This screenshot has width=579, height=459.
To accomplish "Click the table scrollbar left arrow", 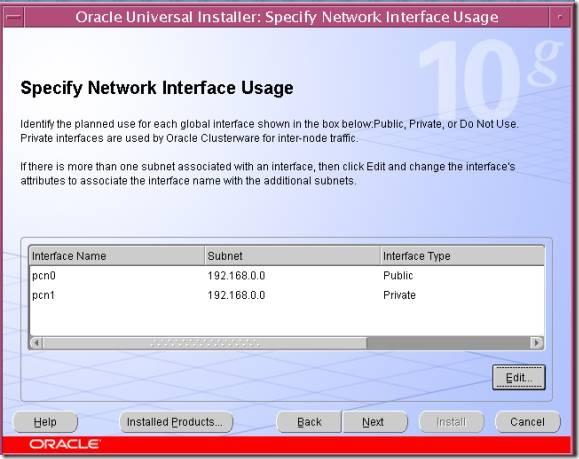I will [37, 343].
